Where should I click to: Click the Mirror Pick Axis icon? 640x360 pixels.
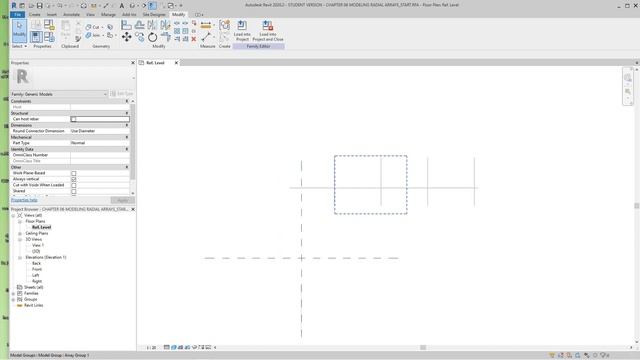152,25
